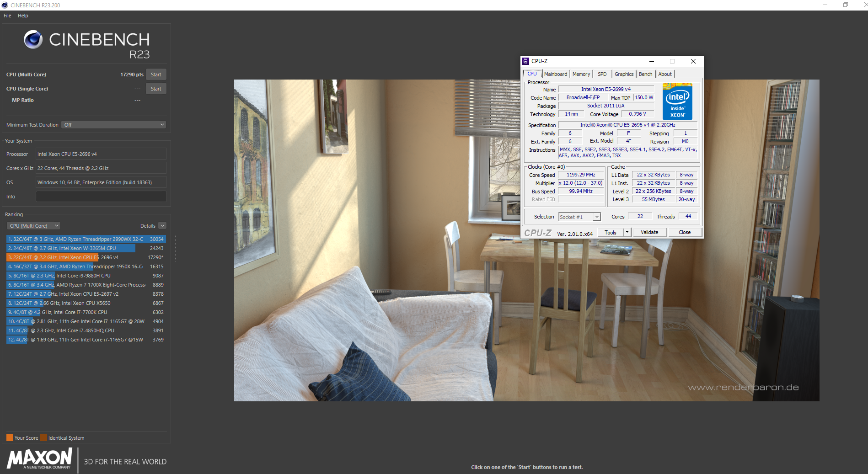Click the Cores x GHz field
This screenshot has width=868, height=474.
tap(101, 168)
